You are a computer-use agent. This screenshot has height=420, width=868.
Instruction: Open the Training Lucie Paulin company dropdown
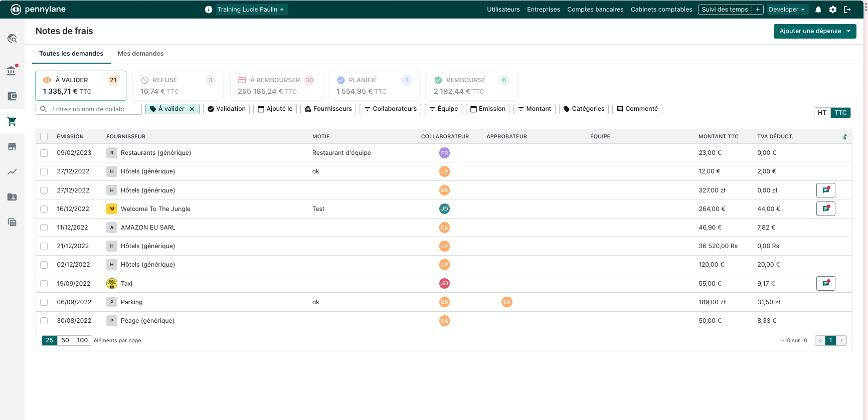tap(252, 10)
